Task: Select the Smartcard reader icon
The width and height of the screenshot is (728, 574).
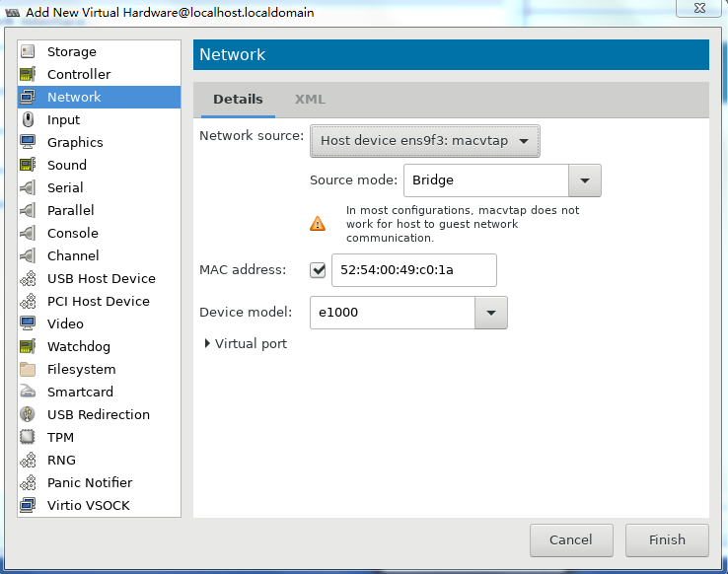Action: pyautogui.click(x=28, y=392)
